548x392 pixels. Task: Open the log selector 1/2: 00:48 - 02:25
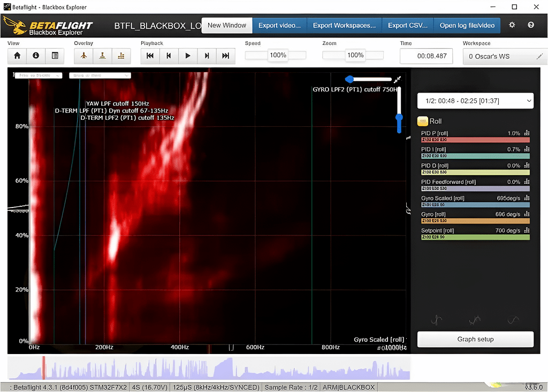pyautogui.click(x=475, y=101)
